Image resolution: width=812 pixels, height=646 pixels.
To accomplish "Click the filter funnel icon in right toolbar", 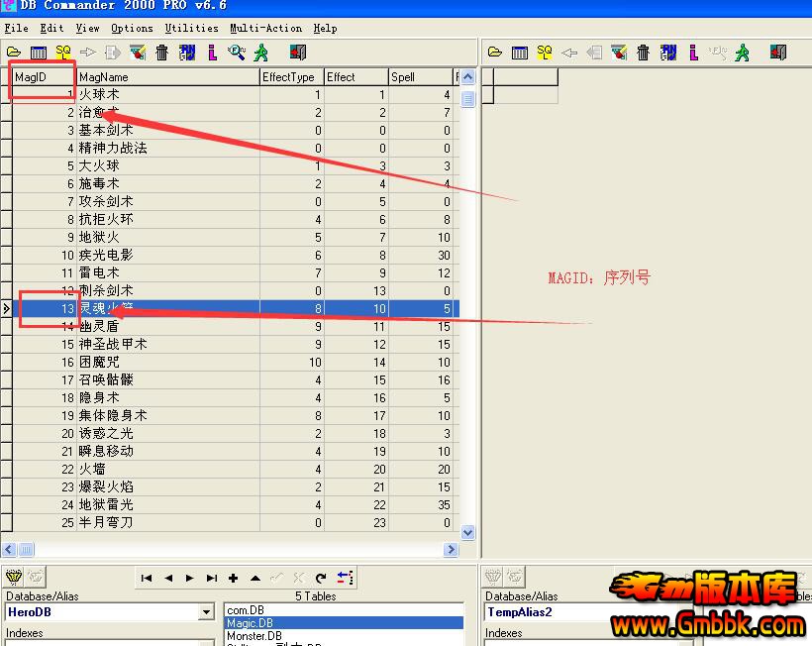I will (619, 53).
